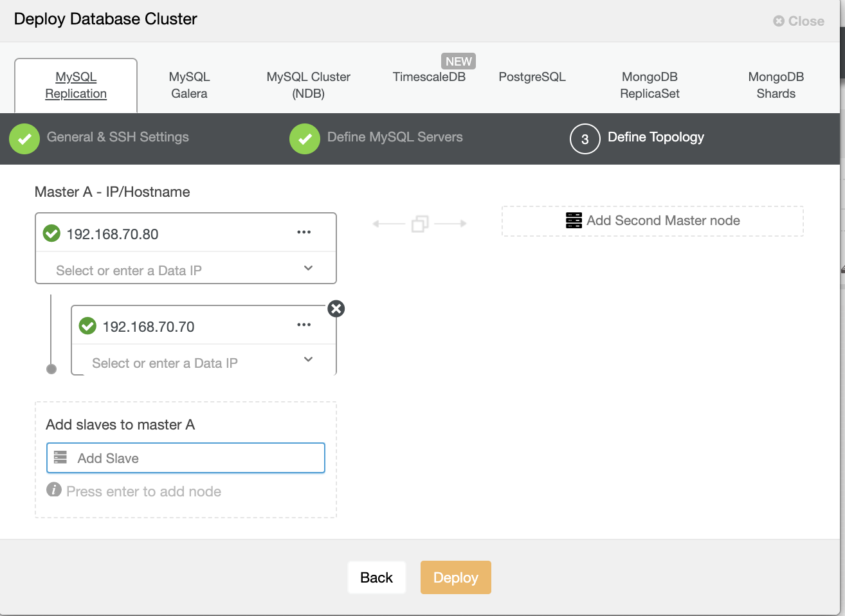This screenshot has height=616, width=845.
Task: Click Press enter to add node hint
Action: (x=144, y=492)
